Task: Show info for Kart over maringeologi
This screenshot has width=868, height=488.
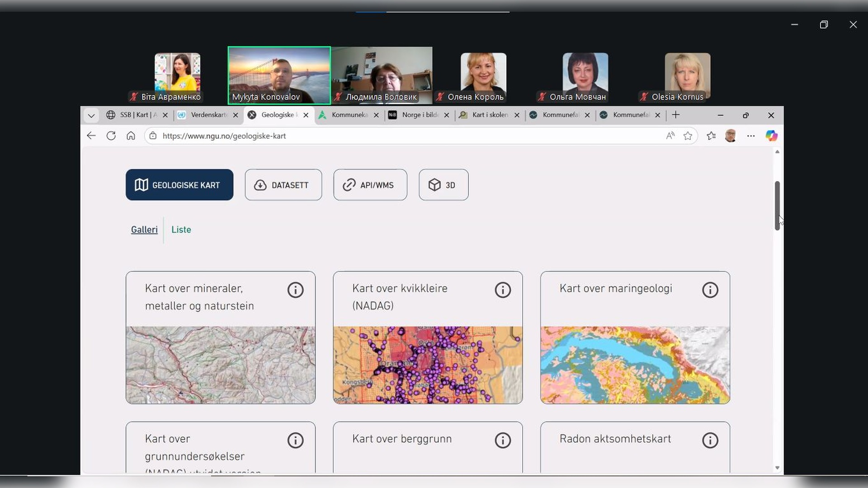Action: [x=710, y=290]
